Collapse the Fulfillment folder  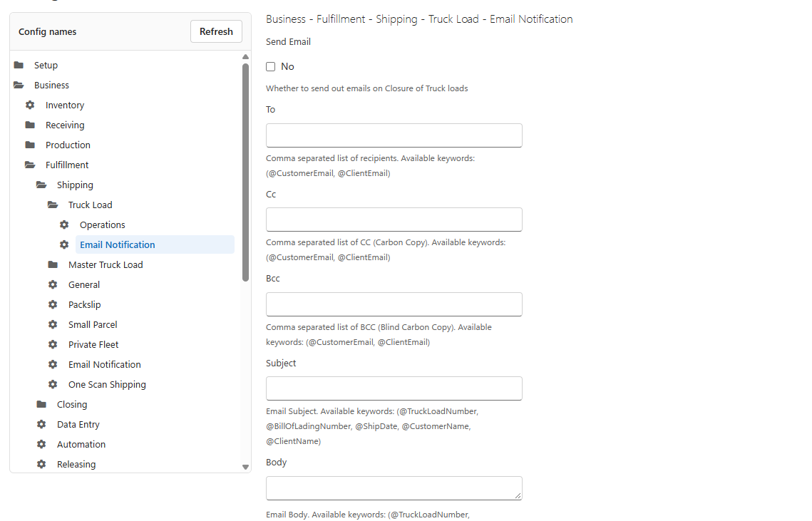pos(30,165)
